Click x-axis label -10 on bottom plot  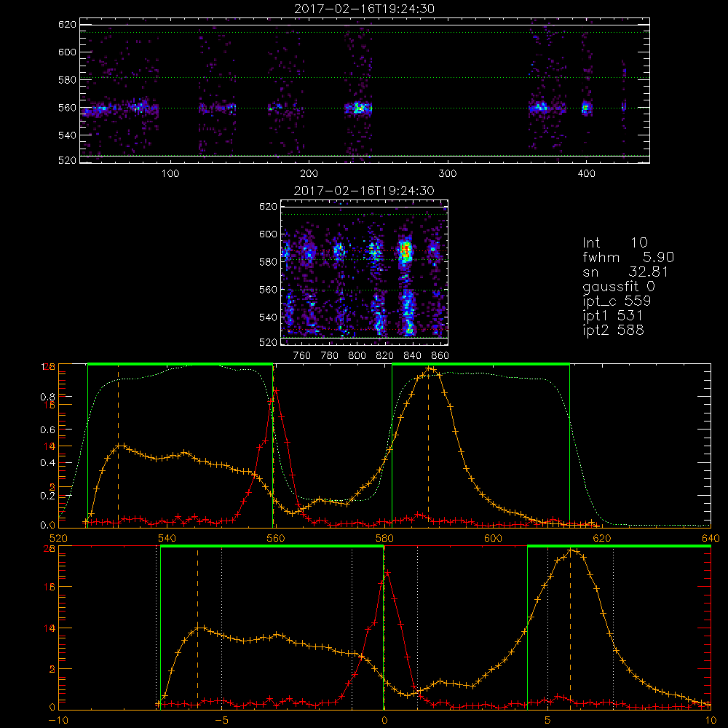click(x=58, y=720)
